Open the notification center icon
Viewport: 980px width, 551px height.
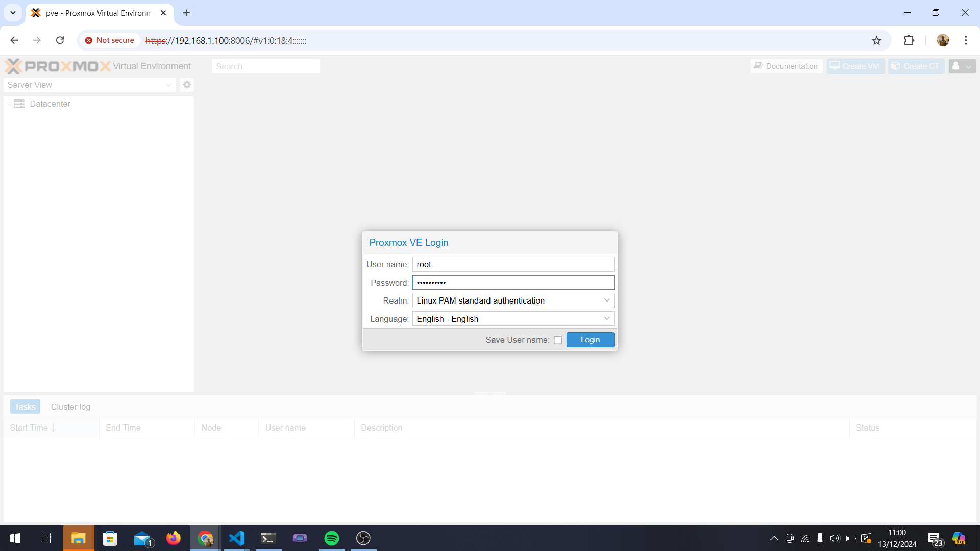point(935,539)
